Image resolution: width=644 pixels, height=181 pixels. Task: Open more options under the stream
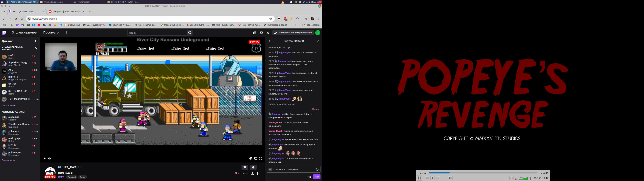[257, 173]
